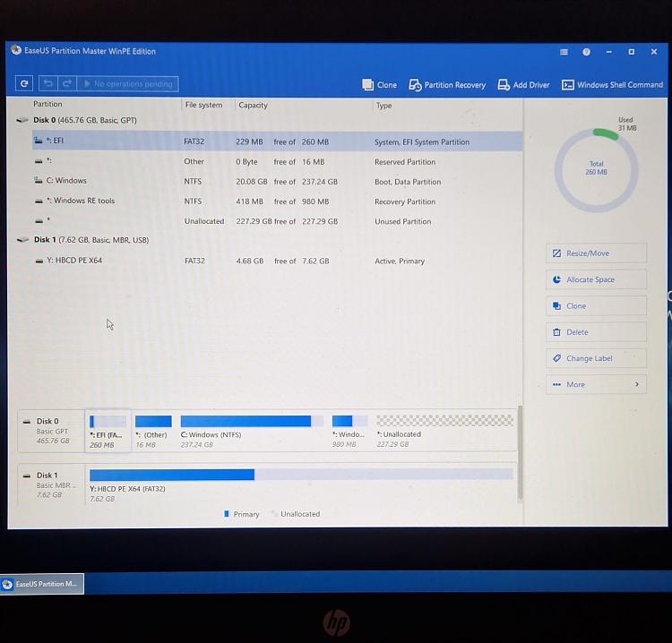Click Add Driver in the top toolbar
Image resolution: width=672 pixels, height=643 pixels.
(523, 85)
